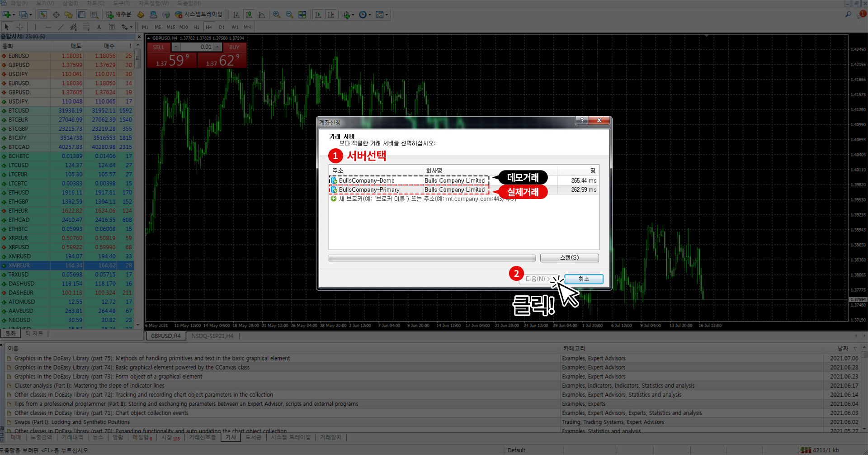Click the 새주문 new order button

point(118,14)
